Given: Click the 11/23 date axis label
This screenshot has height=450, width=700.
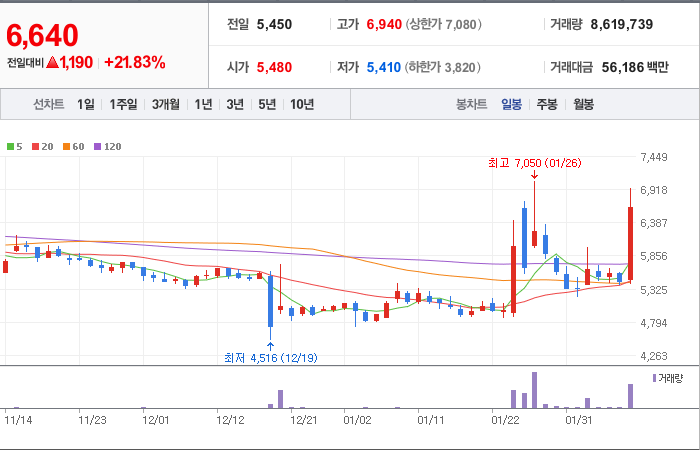Looking at the screenshot, I should point(92,421).
